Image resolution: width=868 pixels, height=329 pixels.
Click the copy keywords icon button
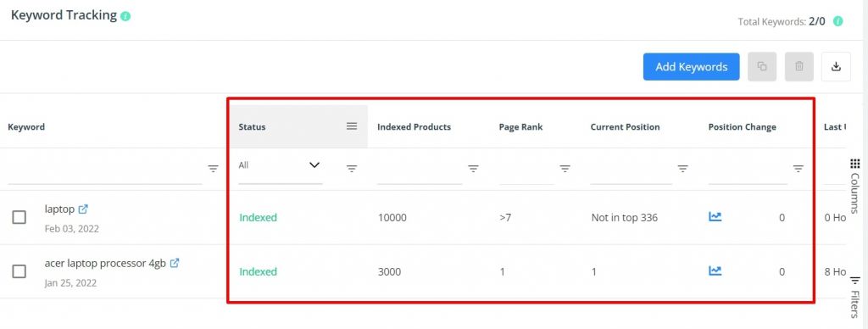click(762, 66)
